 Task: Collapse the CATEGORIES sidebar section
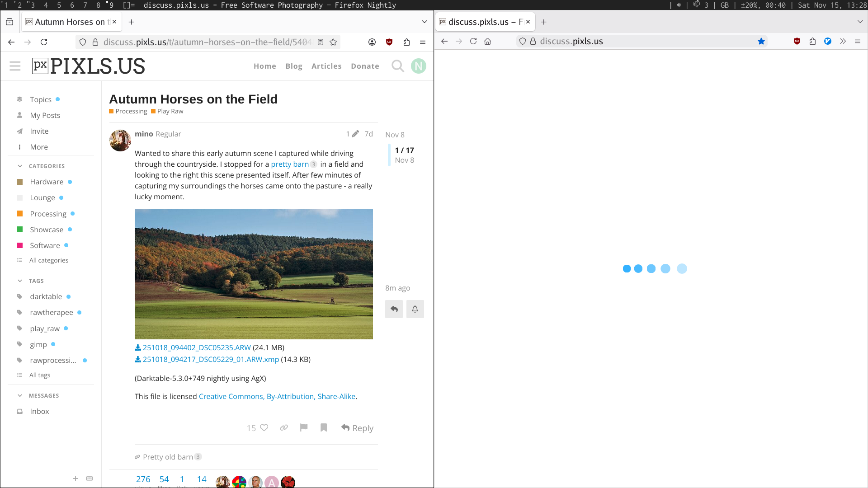(20, 166)
